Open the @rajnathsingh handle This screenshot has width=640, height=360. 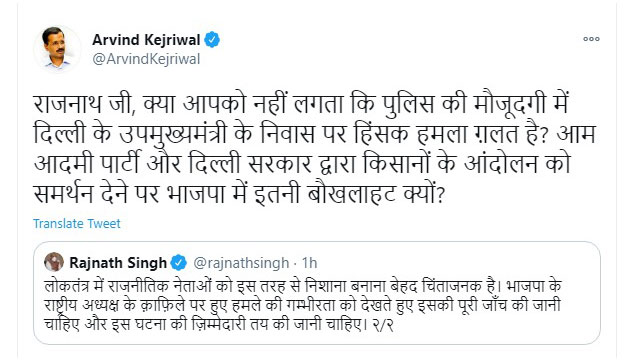[241, 263]
